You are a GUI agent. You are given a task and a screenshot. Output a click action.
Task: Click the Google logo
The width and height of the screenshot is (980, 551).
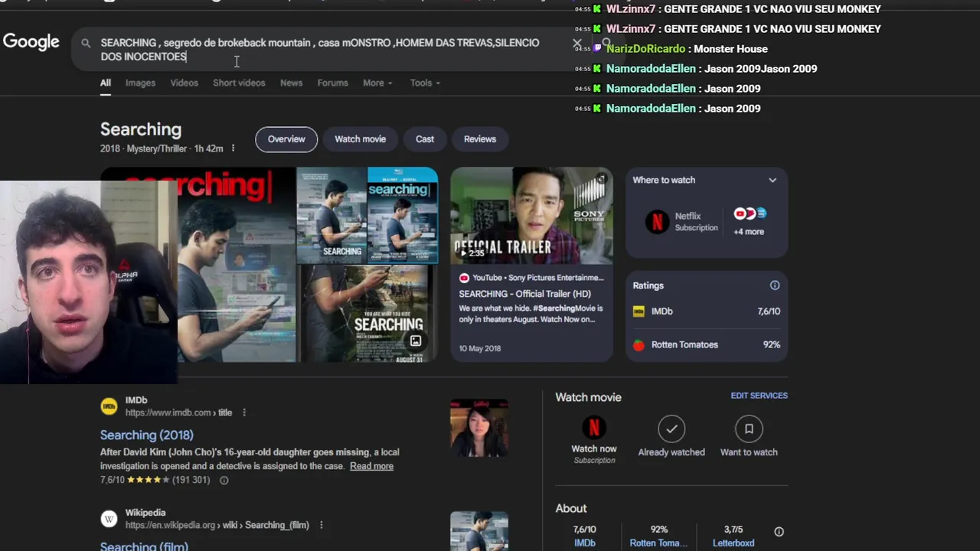pos(31,42)
